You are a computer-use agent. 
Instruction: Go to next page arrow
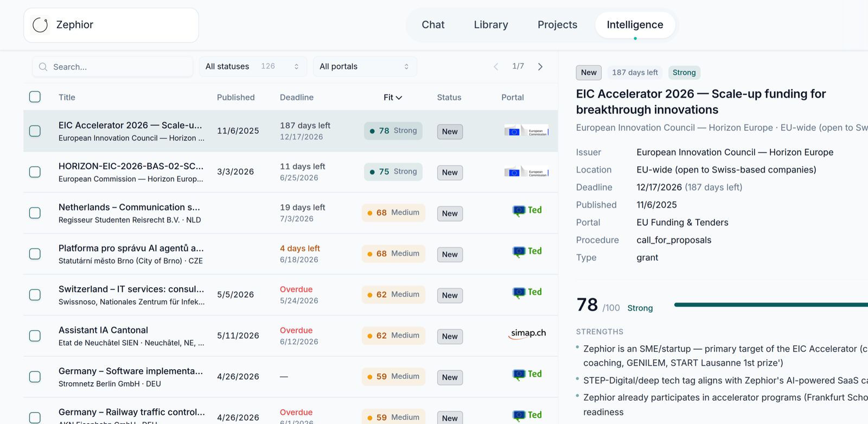point(540,67)
